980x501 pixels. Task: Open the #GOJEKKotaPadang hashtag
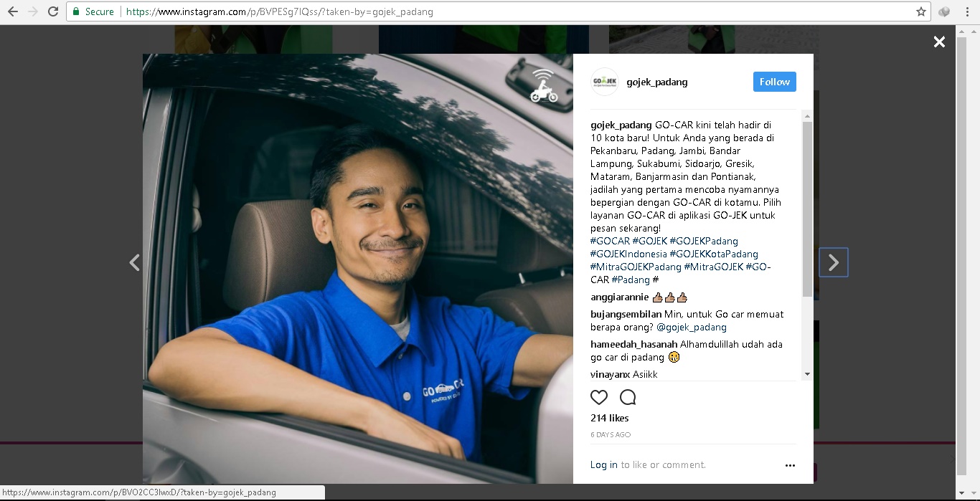tap(714, 254)
